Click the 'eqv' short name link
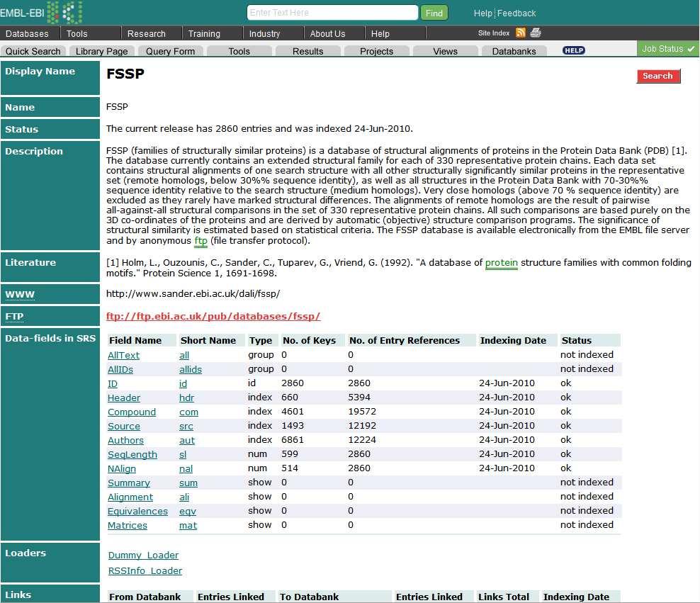 (x=188, y=511)
